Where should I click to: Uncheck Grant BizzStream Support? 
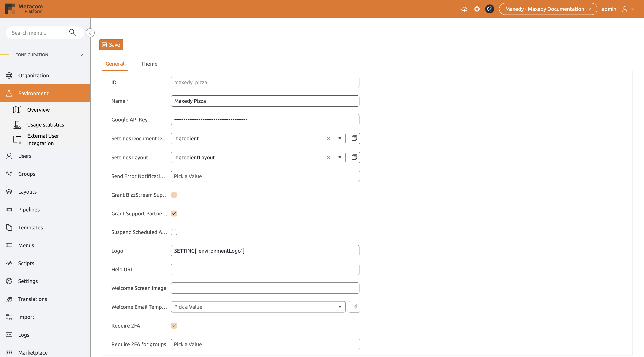(x=174, y=195)
